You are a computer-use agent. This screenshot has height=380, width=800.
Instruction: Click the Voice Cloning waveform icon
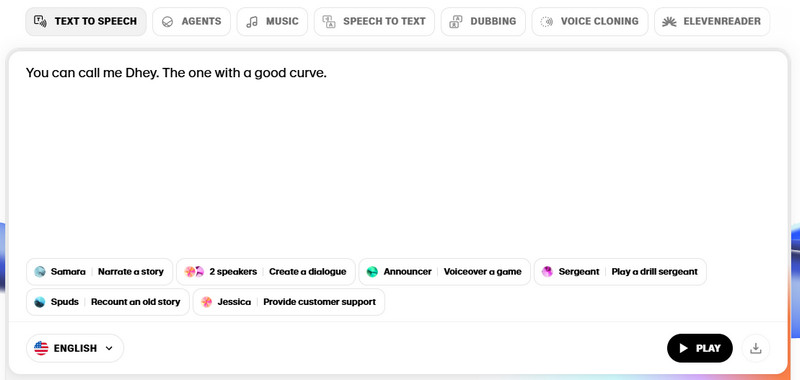pyautogui.click(x=546, y=21)
